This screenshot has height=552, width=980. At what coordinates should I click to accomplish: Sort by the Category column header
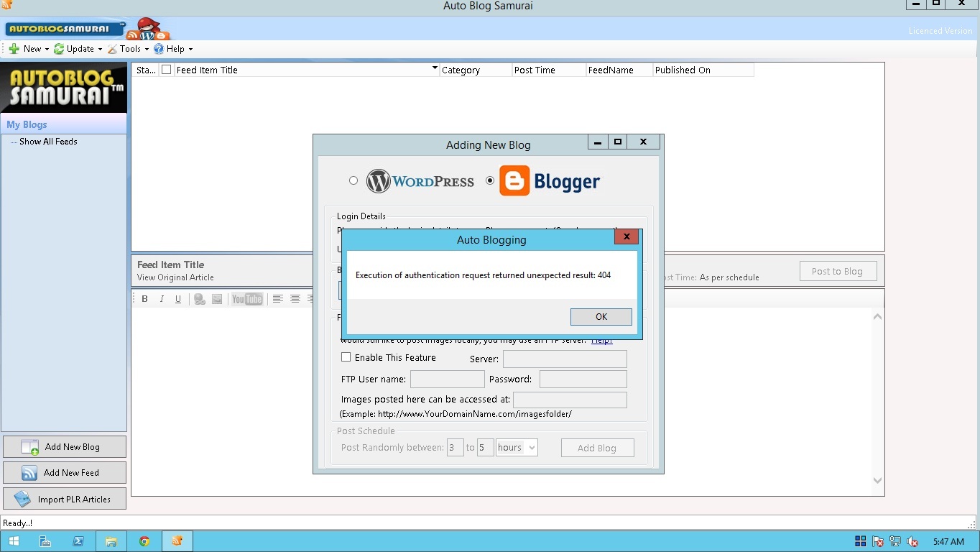pyautogui.click(x=476, y=70)
